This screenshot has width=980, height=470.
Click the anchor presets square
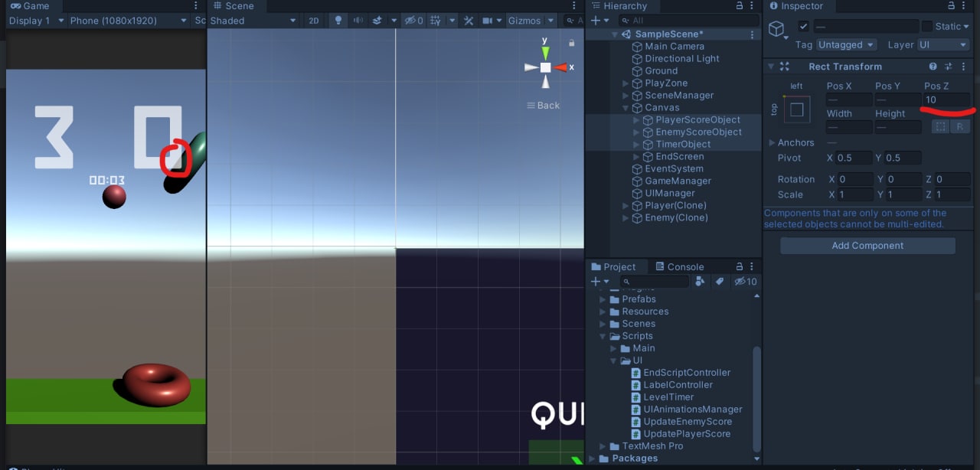(x=797, y=109)
